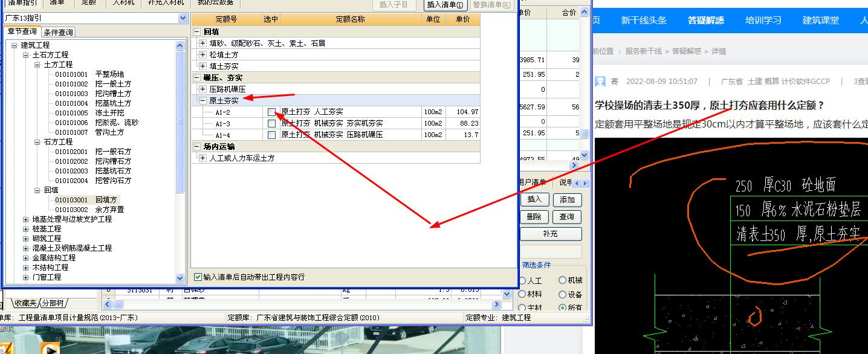
Task: Click the left arrow of the bottom horizontal scrollbar
Action: pos(108,304)
